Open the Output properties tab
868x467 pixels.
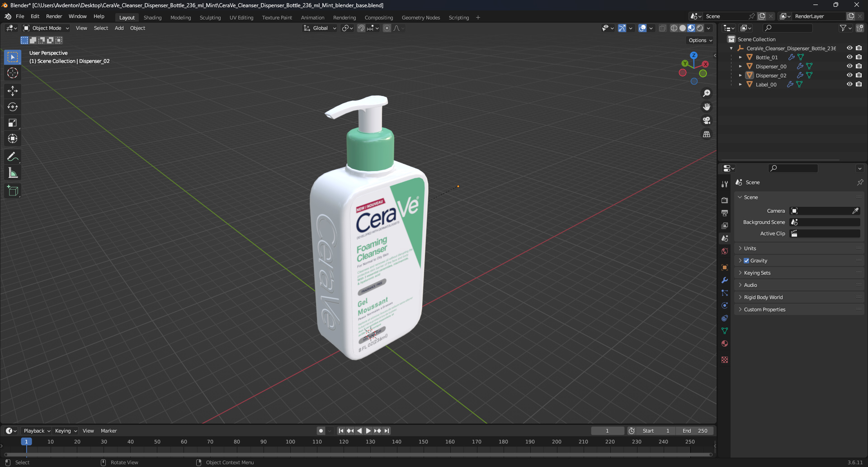(725, 213)
